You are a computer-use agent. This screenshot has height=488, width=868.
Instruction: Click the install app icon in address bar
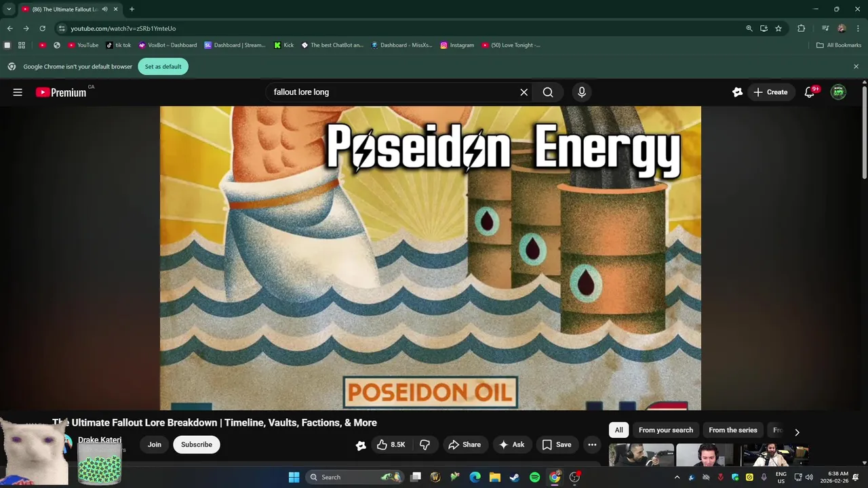coord(764,28)
